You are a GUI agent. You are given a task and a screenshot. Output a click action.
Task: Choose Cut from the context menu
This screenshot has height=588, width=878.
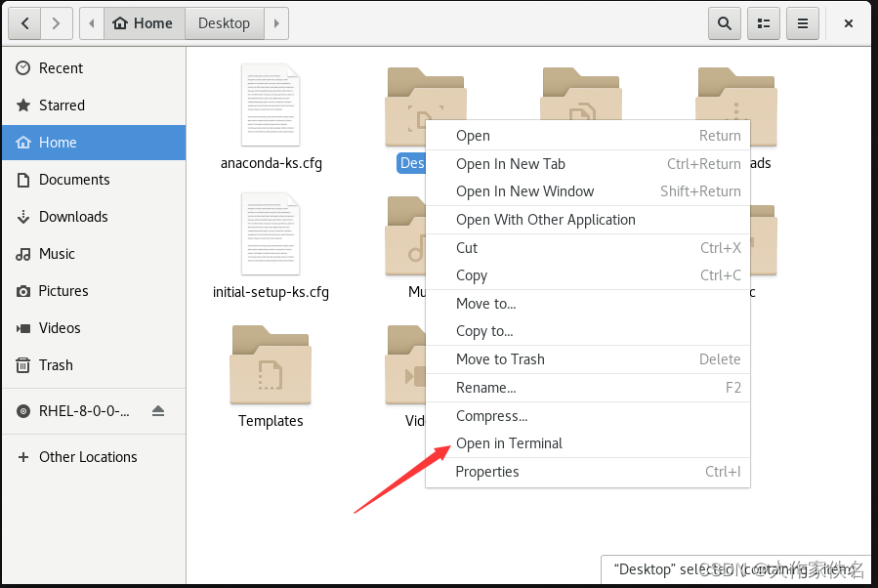click(588, 248)
